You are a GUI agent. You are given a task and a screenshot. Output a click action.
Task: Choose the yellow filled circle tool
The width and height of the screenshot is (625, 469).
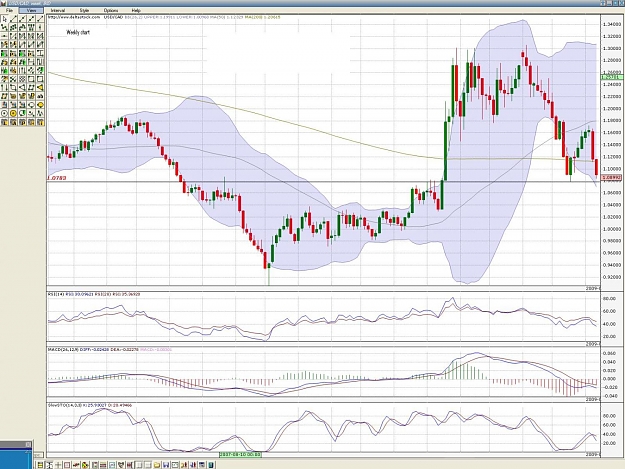pos(13,114)
